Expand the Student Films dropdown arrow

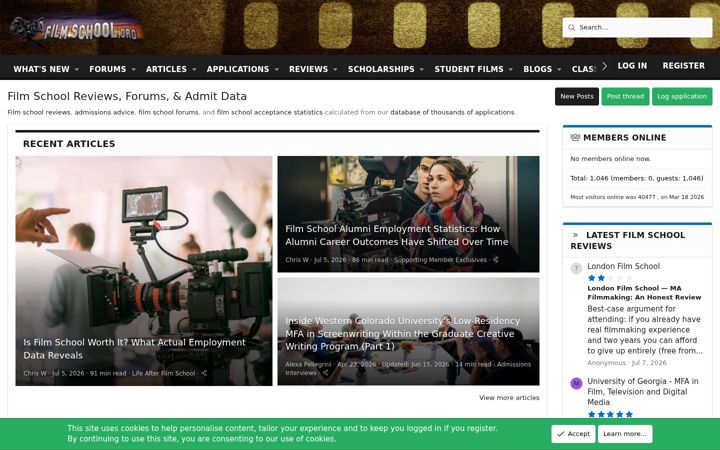coord(511,69)
